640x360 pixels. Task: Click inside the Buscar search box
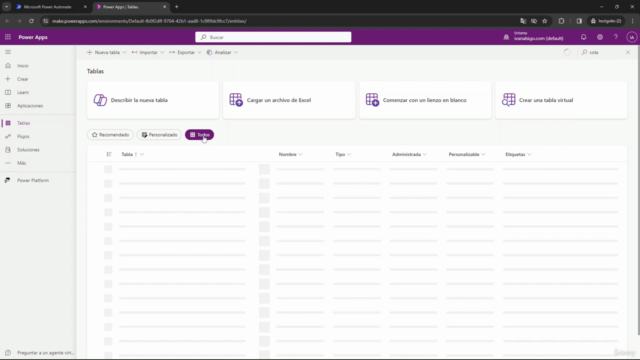[273, 37]
